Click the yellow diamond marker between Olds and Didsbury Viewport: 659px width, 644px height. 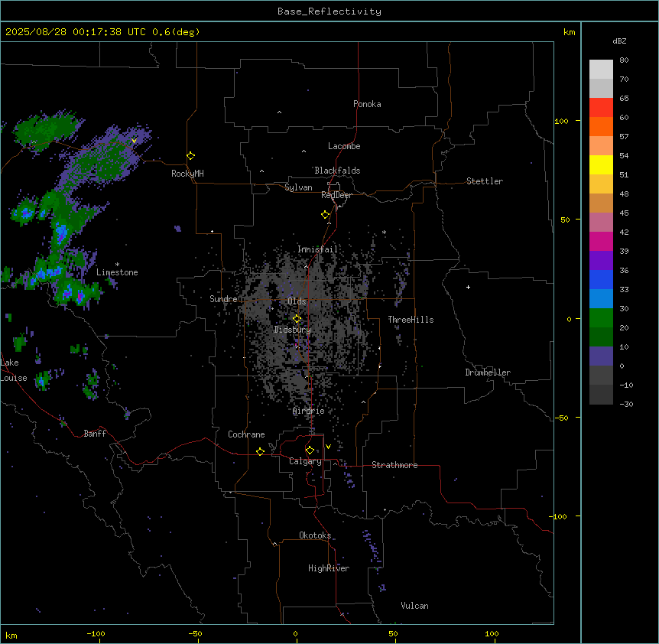(297, 319)
